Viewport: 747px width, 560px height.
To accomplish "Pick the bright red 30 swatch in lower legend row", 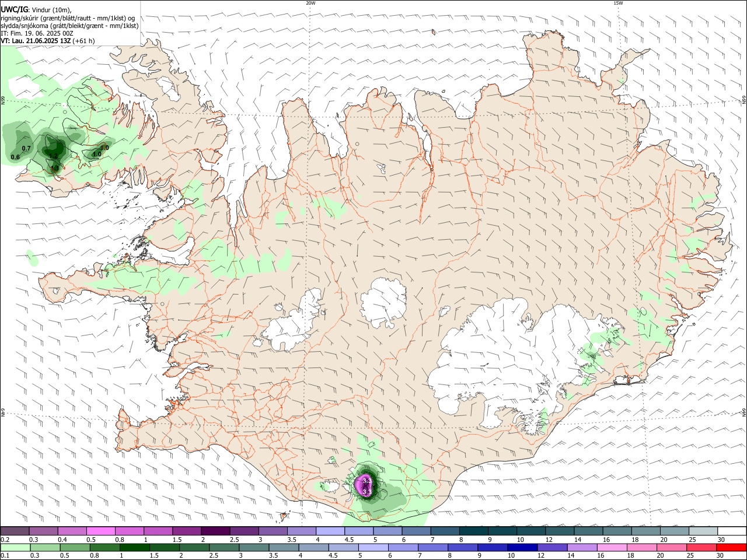I will point(731,548).
